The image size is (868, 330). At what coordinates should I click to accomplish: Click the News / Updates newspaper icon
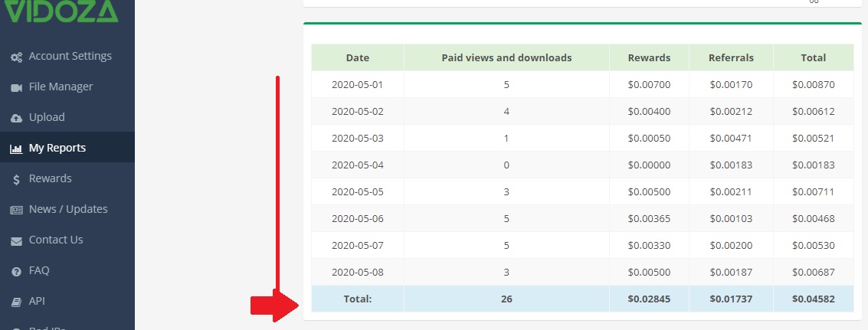[16, 210]
